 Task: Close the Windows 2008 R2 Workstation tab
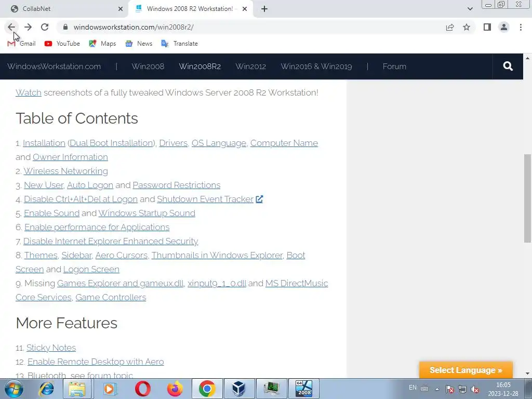pyautogui.click(x=245, y=9)
